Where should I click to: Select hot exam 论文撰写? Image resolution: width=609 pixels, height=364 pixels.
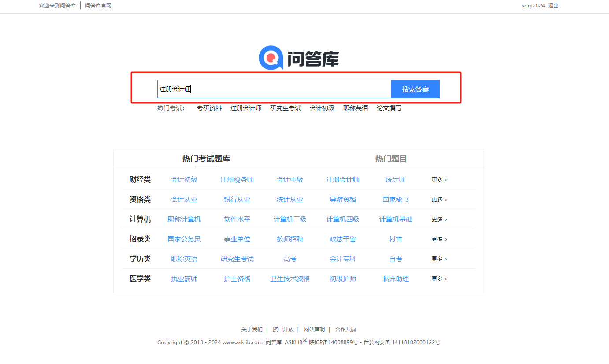389,108
